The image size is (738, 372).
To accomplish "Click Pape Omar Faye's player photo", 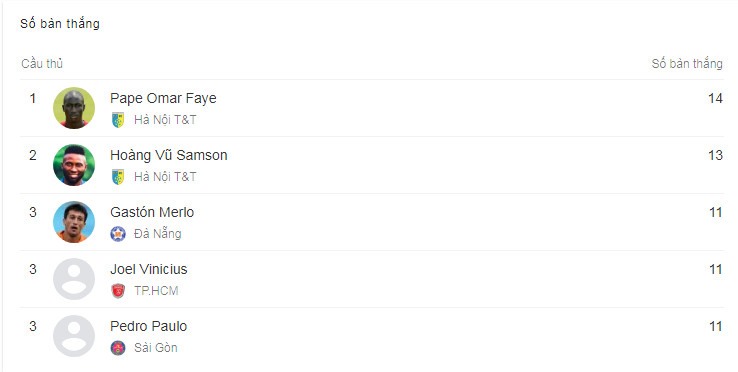I will [x=74, y=108].
